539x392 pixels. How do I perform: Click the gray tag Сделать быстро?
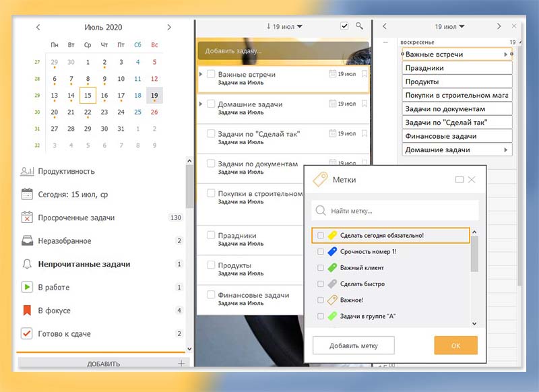pyautogui.click(x=332, y=284)
